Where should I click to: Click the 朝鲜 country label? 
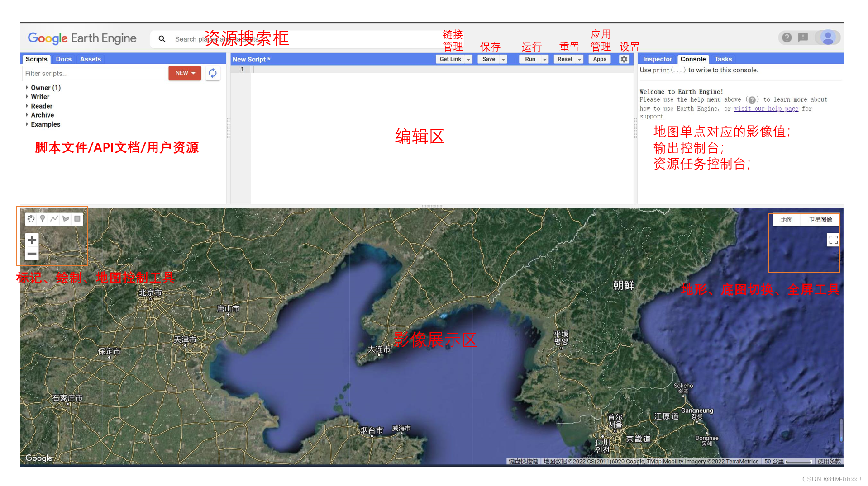[624, 285]
